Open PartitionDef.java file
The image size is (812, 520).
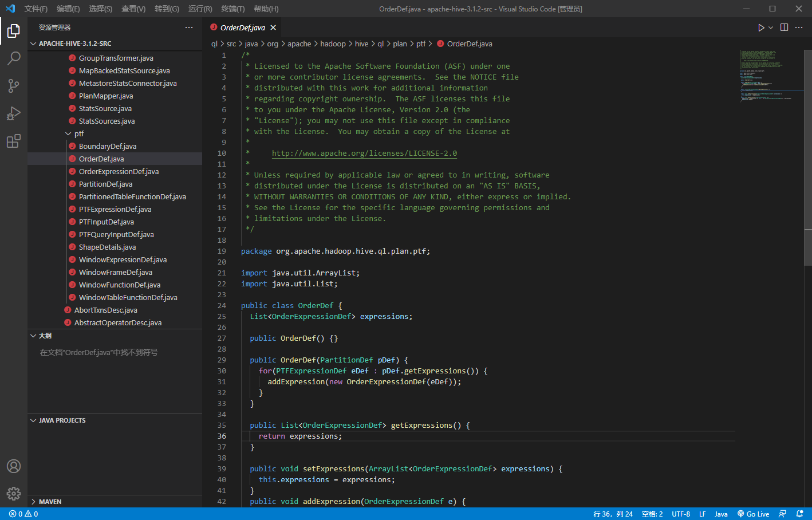[x=105, y=184]
